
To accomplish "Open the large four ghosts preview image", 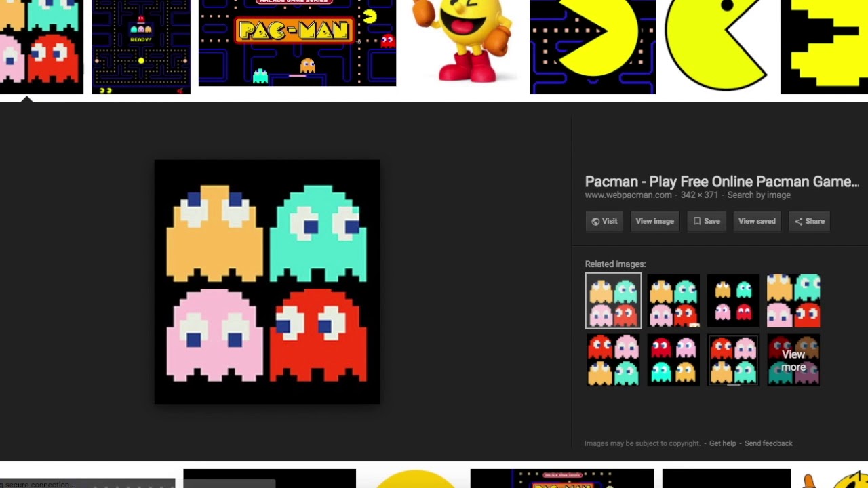I will pyautogui.click(x=267, y=282).
